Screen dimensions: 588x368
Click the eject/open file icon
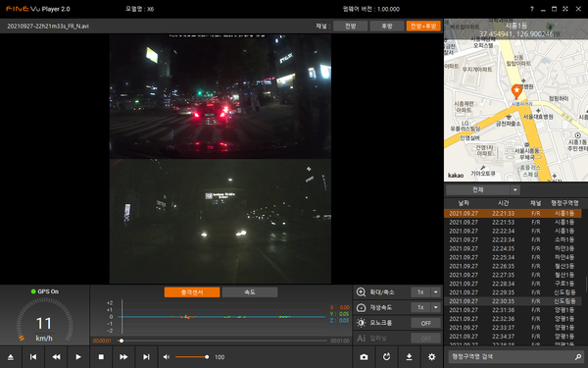tap(11, 357)
